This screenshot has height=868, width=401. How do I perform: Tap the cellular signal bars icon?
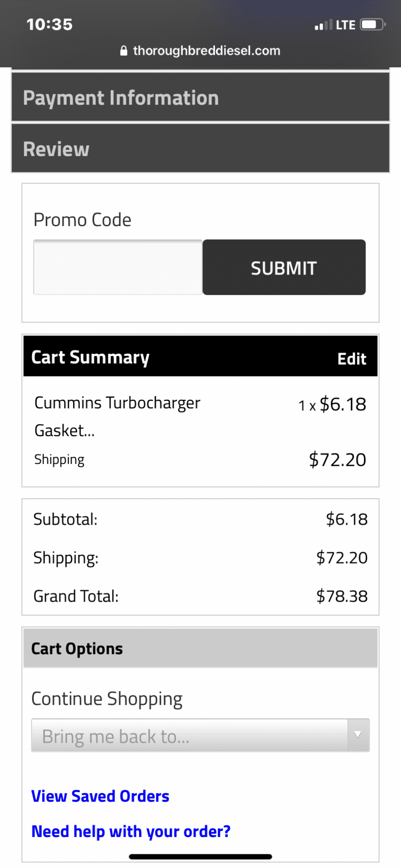(323, 25)
